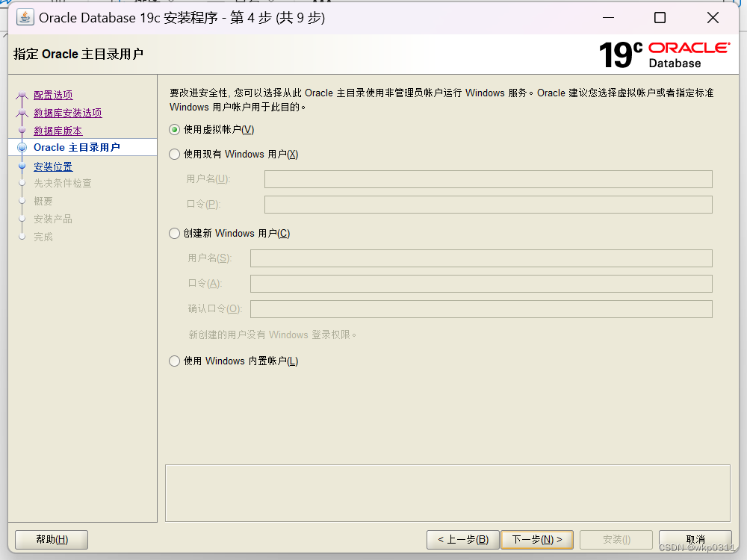747x560 pixels.
Task: Select 创建新 Windows 用户 option
Action: pos(173,233)
